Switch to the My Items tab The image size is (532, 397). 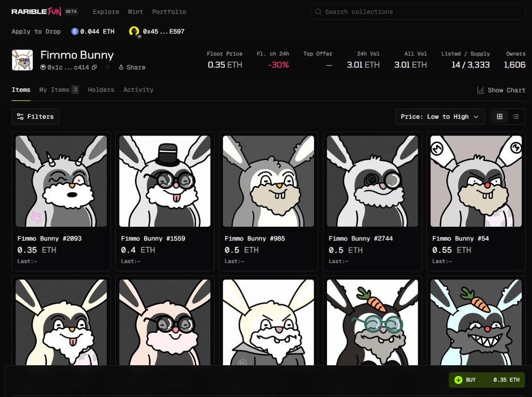[58, 90]
